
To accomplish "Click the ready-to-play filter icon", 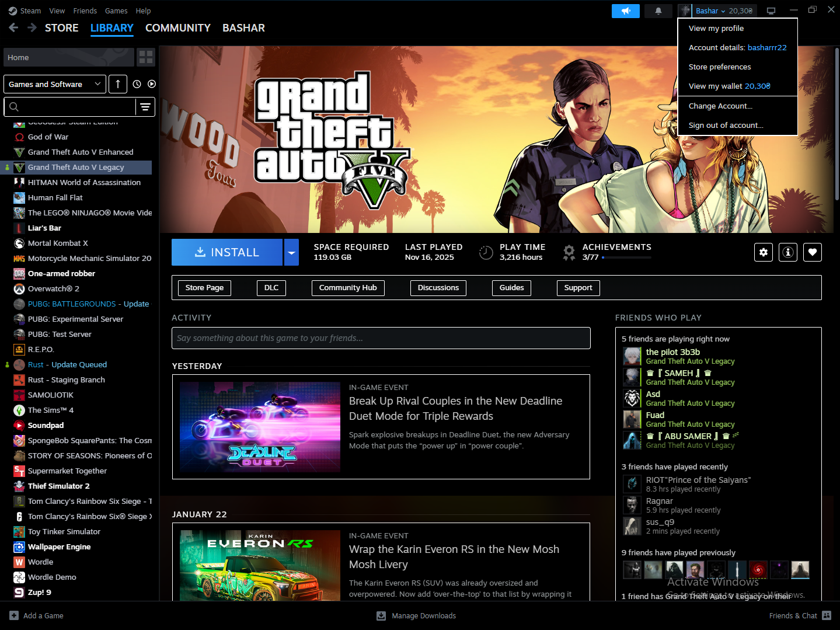I will (152, 84).
